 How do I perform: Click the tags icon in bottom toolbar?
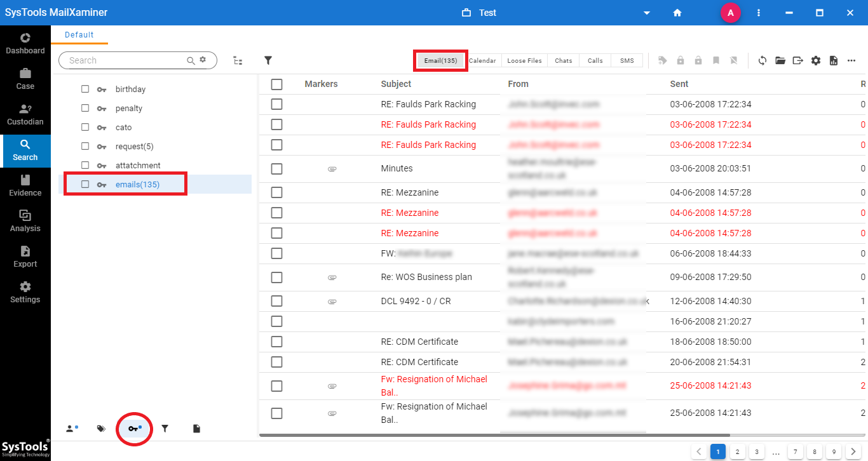[x=101, y=429]
